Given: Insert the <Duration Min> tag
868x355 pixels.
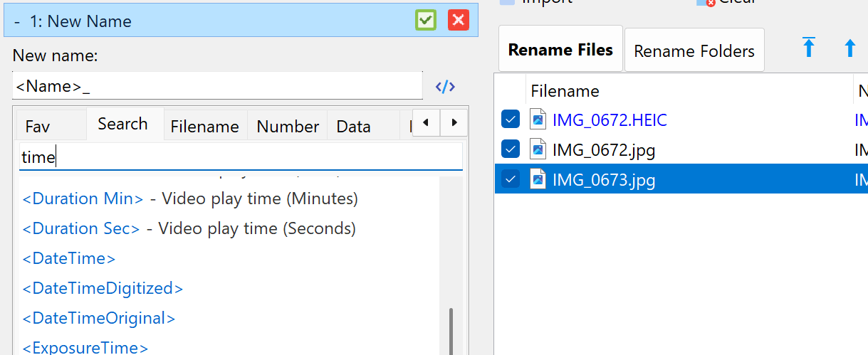Looking at the screenshot, I should (83, 198).
